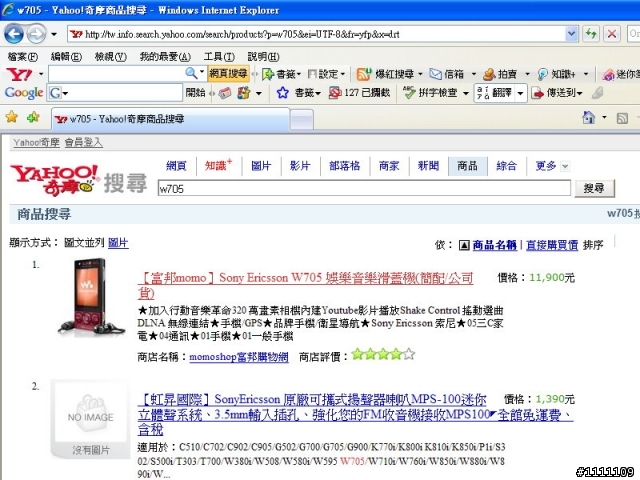The image size is (640, 480).
Task: Click the green Refresh button
Action: [x=591, y=34]
